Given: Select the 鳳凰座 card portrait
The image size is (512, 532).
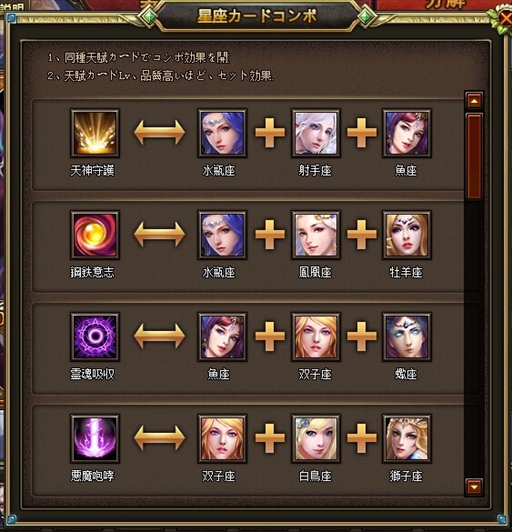Looking at the screenshot, I should click(x=316, y=235).
